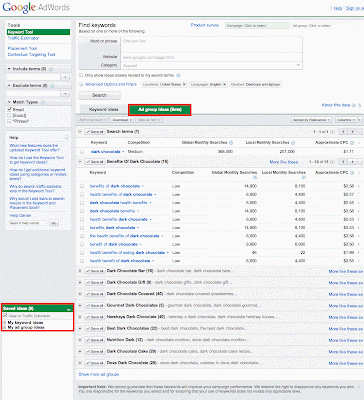Click the help icon beside Match Types
This screenshot has height=400, width=364.
click(x=43, y=102)
